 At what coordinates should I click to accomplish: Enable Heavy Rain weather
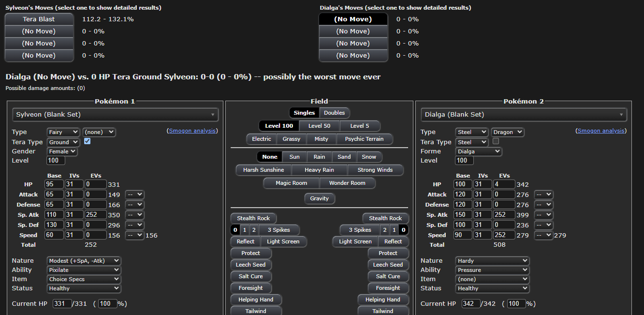[320, 170]
